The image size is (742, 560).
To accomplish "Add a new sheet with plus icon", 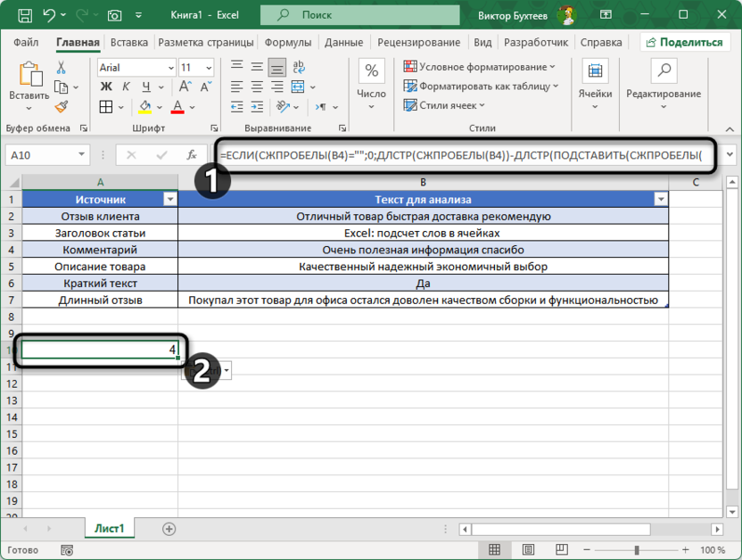I will [x=169, y=529].
